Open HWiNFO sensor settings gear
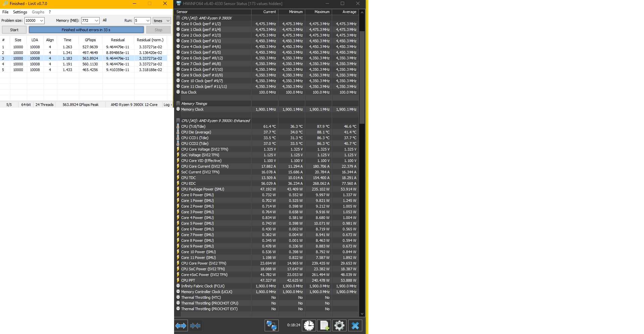This screenshot has width=644, height=334. tap(339, 326)
